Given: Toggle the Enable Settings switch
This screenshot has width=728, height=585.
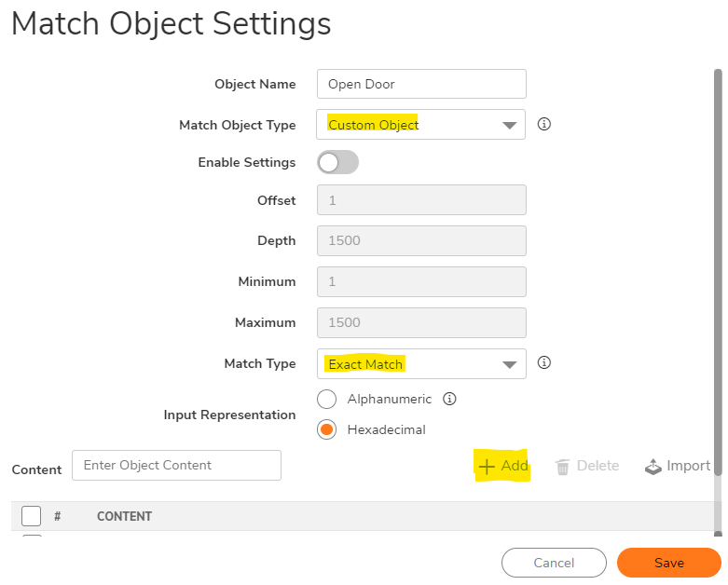Looking at the screenshot, I should click(x=337, y=162).
